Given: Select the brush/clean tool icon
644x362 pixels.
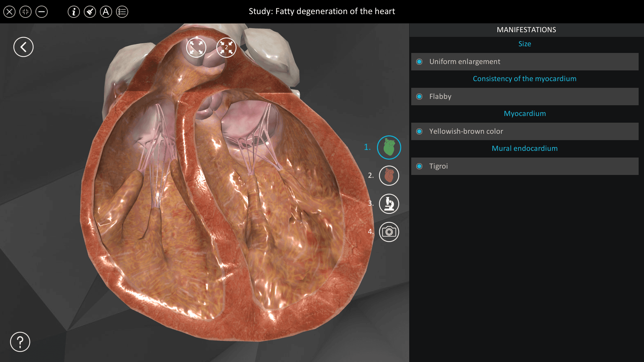Looking at the screenshot, I should point(90,12).
